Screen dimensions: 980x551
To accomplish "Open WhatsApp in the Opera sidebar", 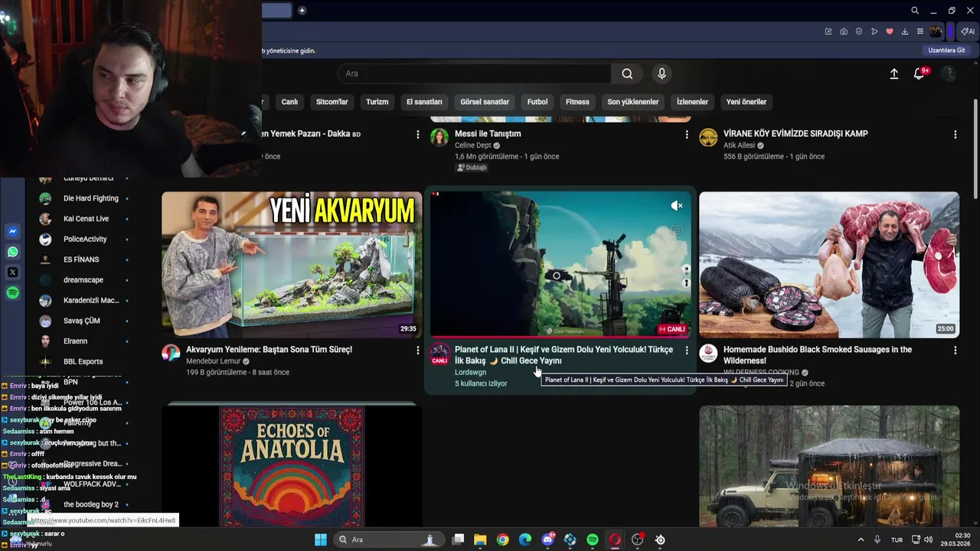I will (12, 252).
